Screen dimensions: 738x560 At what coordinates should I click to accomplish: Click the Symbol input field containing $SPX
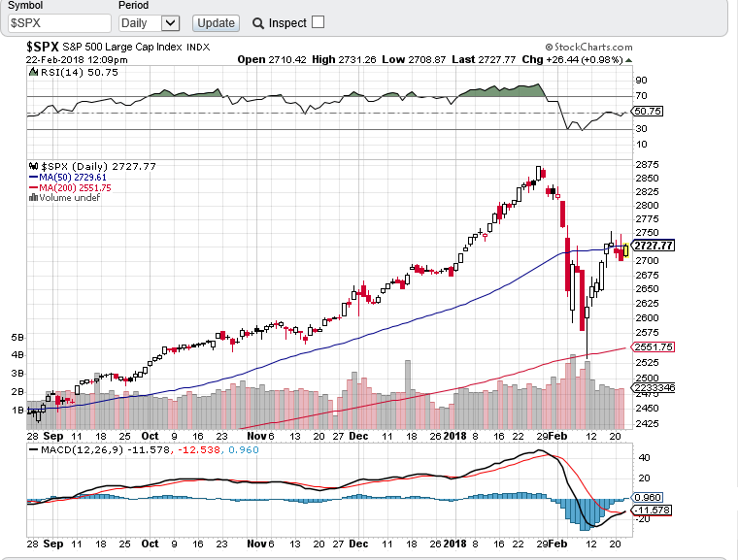pyautogui.click(x=59, y=23)
